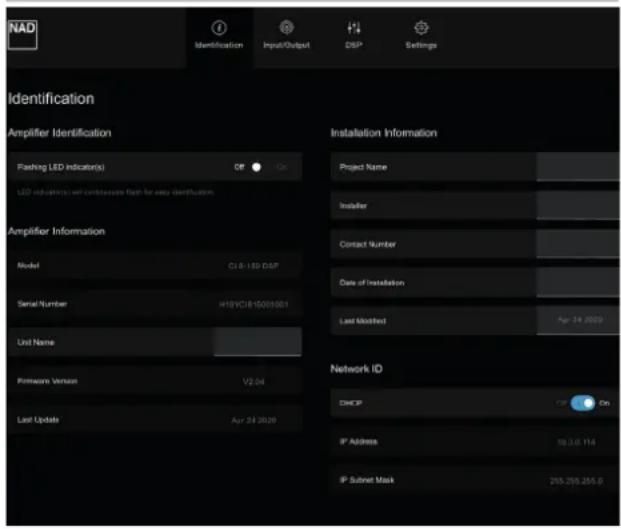Select the Model value text
Viewport: 621px width, 529px height.
point(253,266)
